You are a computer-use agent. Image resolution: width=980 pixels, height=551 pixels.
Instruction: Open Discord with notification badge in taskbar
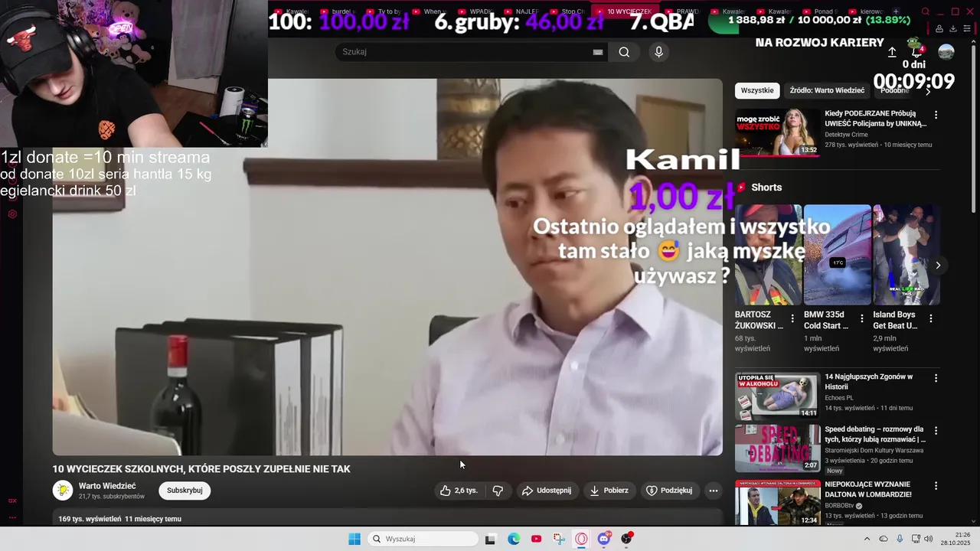tap(604, 539)
